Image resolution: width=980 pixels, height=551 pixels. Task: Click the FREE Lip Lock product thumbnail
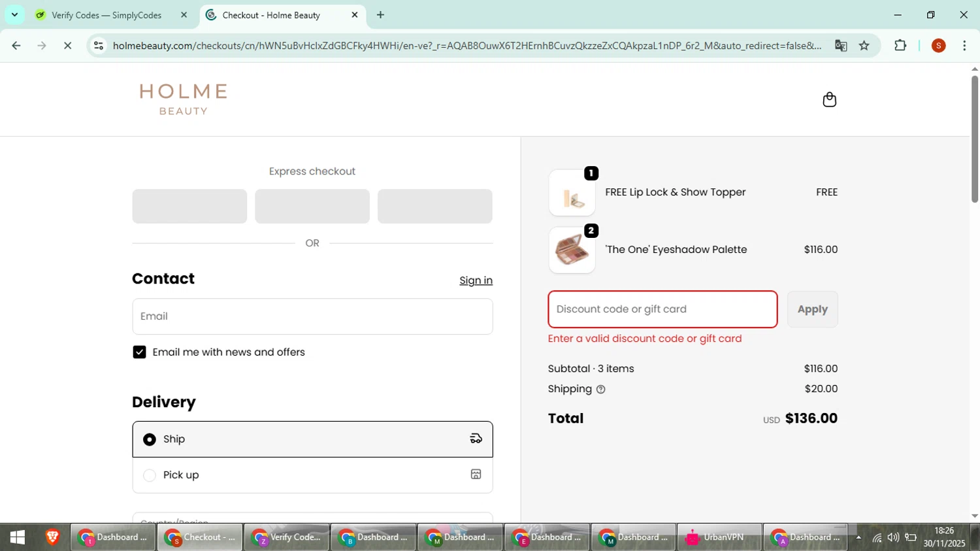pos(572,193)
